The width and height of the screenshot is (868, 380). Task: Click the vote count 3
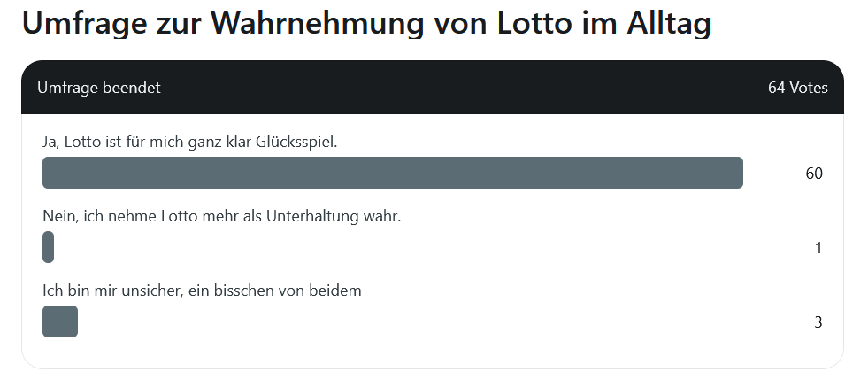[818, 322]
